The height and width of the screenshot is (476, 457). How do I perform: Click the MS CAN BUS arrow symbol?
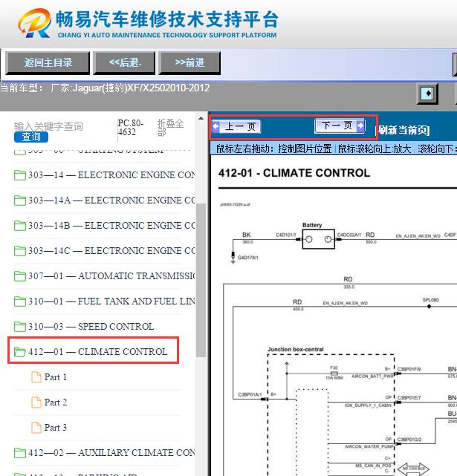click(413, 469)
